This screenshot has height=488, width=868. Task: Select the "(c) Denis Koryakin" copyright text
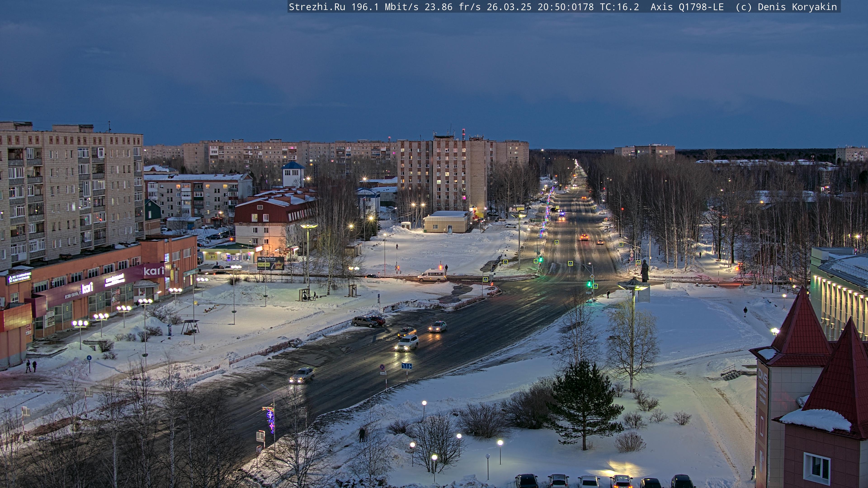(x=786, y=7)
